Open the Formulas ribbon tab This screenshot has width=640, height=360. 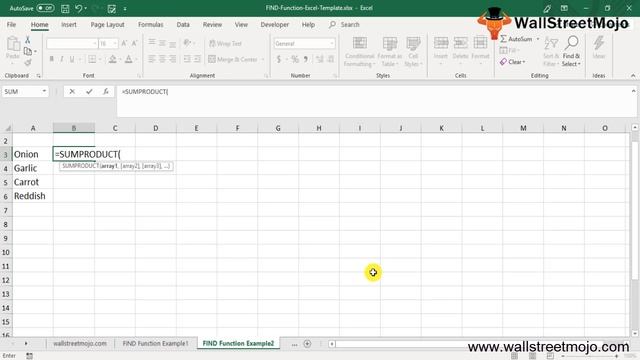point(150,24)
